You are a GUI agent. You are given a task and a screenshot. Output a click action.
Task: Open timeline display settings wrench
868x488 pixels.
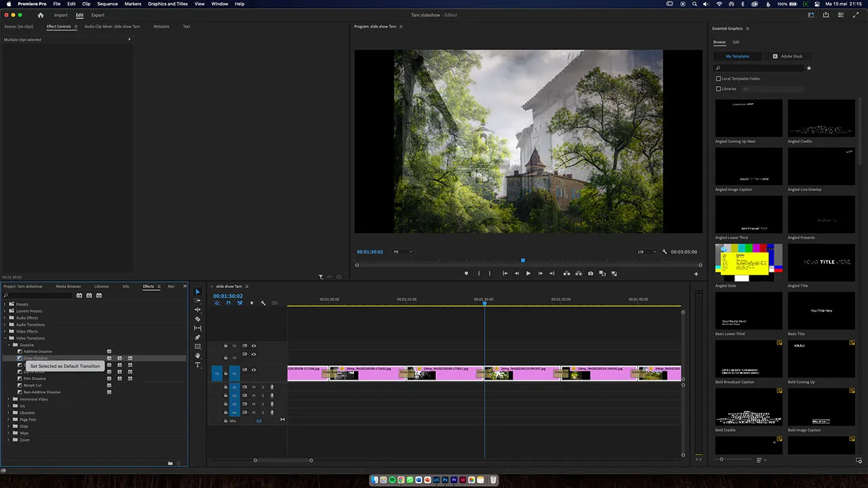tap(263, 303)
